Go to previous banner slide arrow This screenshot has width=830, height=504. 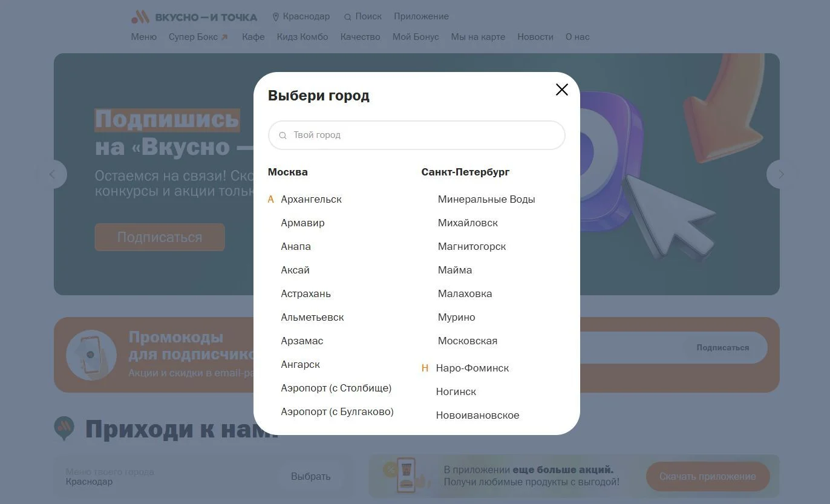point(53,174)
